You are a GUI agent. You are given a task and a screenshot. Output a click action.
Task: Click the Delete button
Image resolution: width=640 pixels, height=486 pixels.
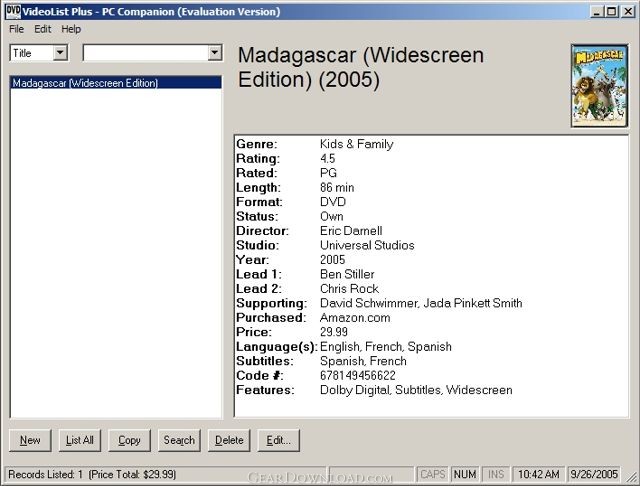(x=229, y=440)
